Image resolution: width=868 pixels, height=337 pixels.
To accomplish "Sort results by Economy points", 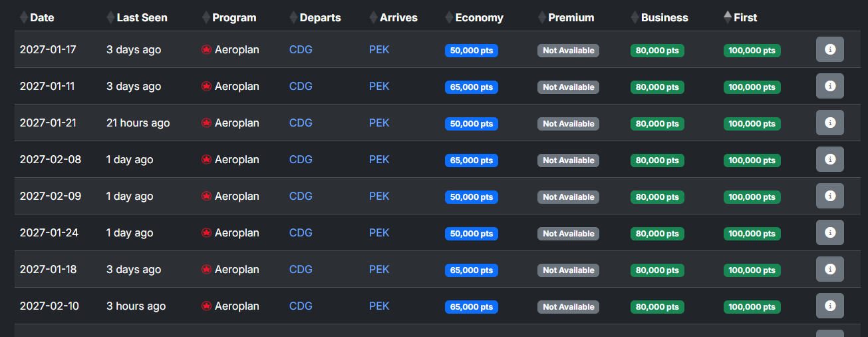I will [x=478, y=18].
